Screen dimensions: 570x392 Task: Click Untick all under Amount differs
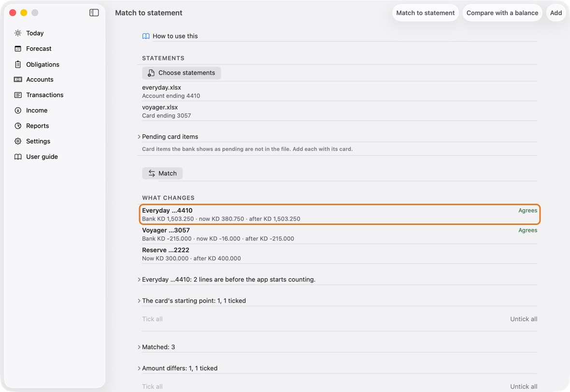(524, 387)
